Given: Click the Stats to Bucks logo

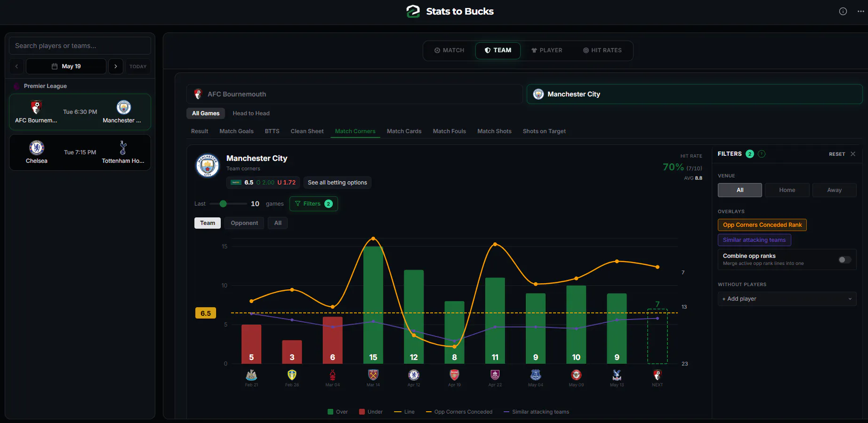Looking at the screenshot, I should (450, 11).
